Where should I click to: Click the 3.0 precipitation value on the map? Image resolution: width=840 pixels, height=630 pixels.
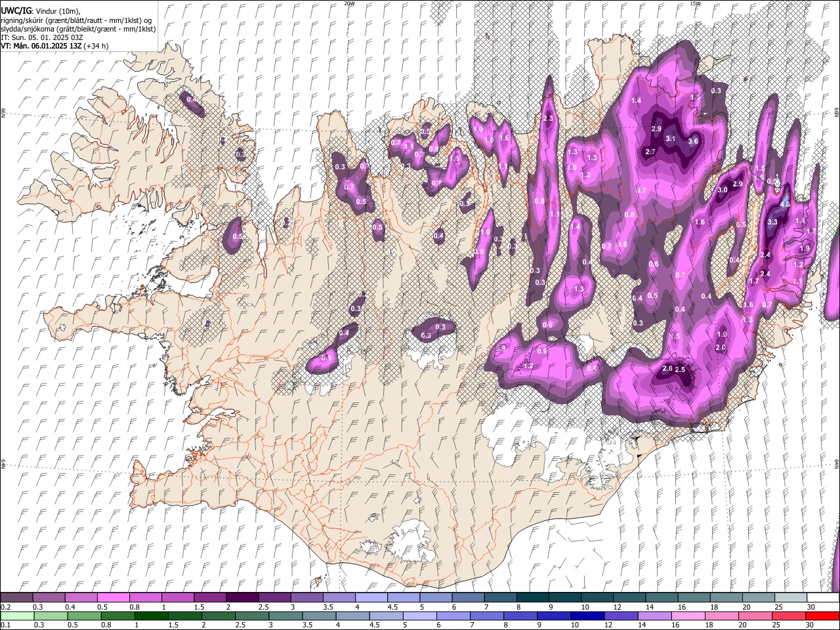coord(723,190)
